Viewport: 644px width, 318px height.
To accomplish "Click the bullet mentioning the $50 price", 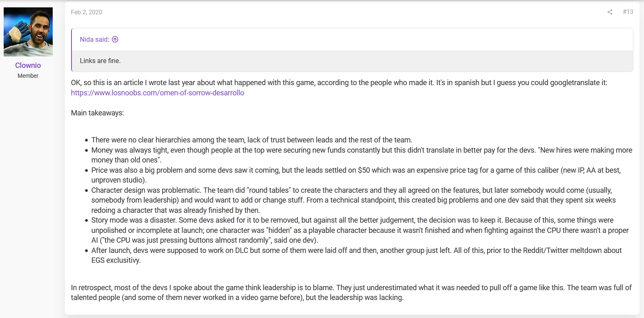I will coord(356,175).
